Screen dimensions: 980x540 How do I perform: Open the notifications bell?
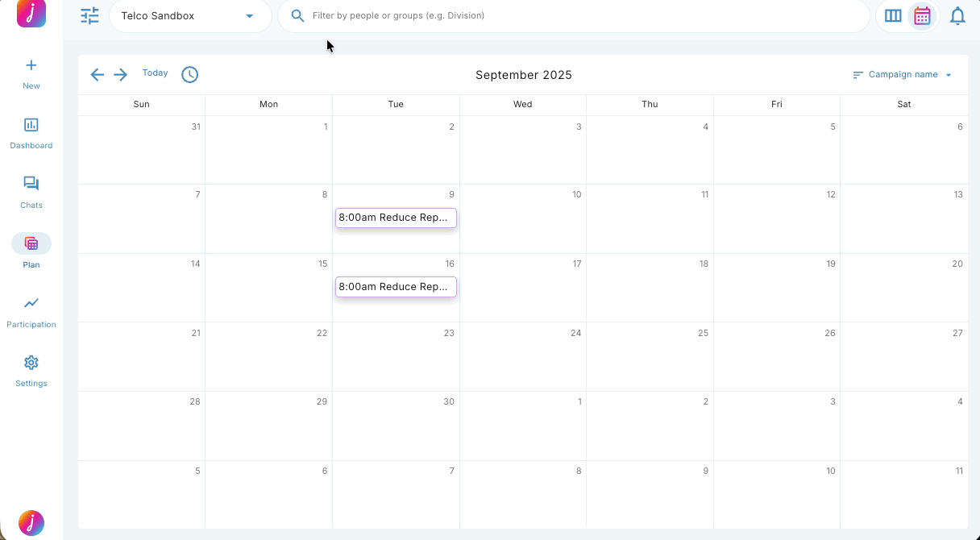click(x=957, y=15)
